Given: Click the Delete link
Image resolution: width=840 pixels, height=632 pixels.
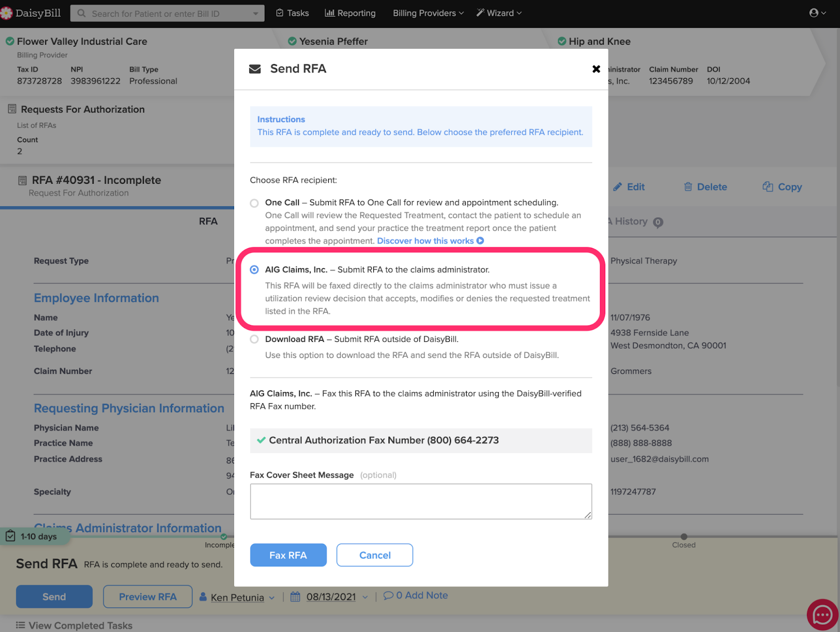Looking at the screenshot, I should 706,187.
